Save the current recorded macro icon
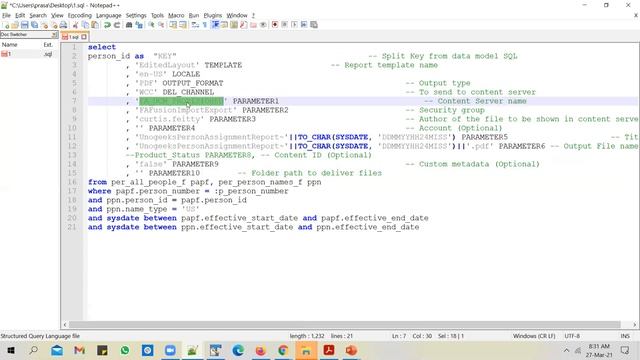This screenshot has height=360, width=640. (313, 25)
